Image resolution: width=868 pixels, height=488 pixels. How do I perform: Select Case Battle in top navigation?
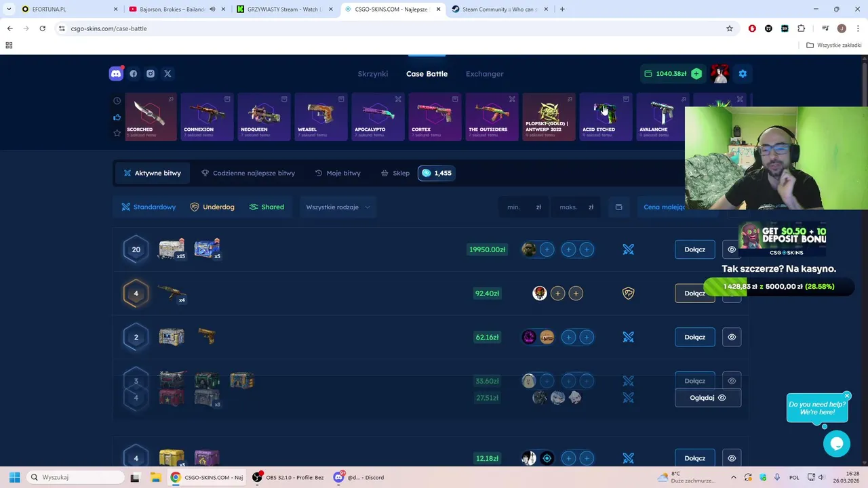pos(427,74)
